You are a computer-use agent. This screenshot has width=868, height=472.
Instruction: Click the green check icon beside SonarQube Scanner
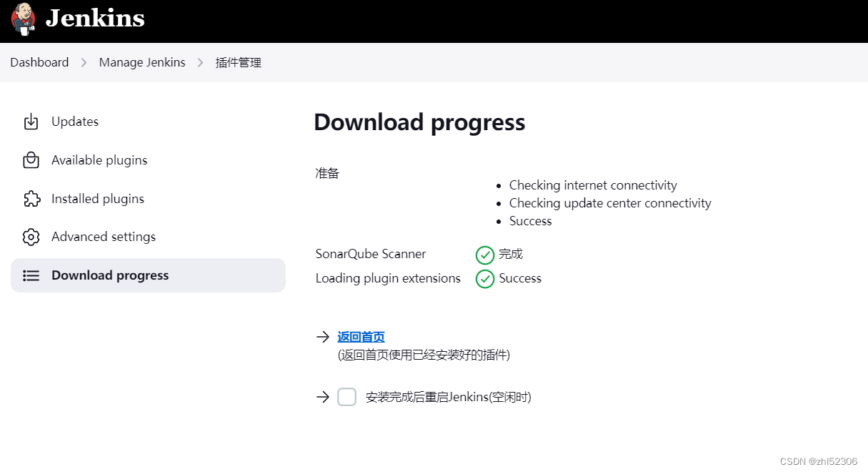(485, 255)
